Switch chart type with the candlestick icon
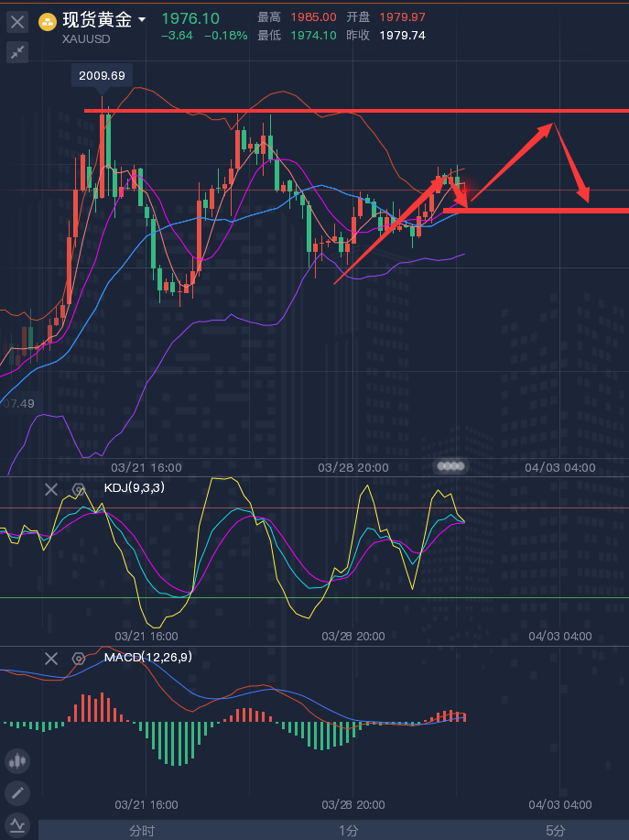This screenshot has width=629, height=840. click(17, 760)
